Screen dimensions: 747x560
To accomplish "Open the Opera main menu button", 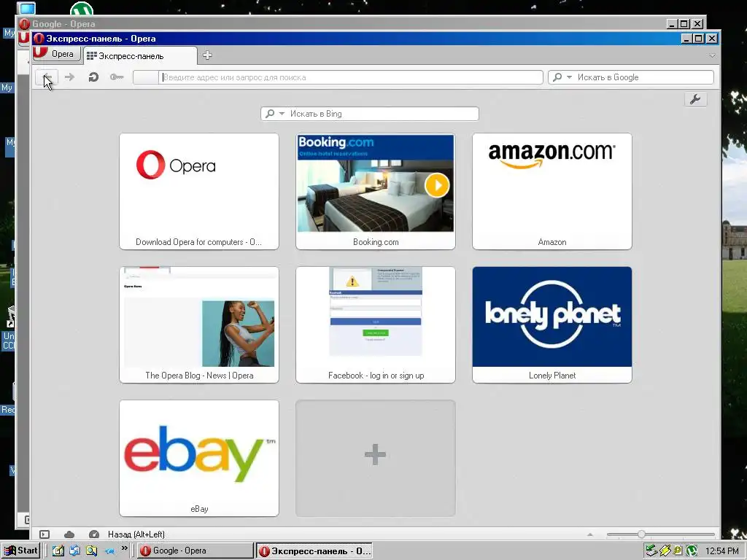I will (57, 54).
